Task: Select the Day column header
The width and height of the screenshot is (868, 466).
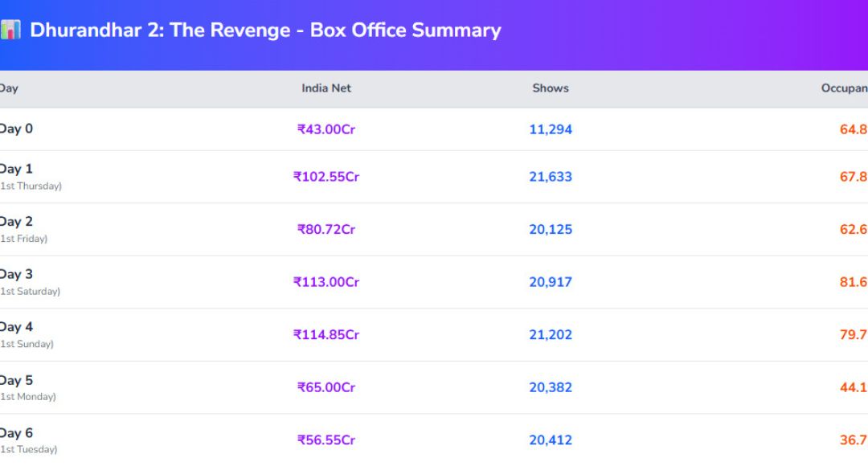Action: pyautogui.click(x=9, y=88)
